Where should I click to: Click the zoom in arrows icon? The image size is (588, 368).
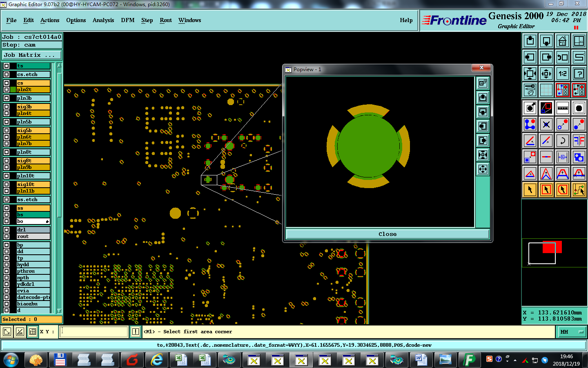coord(530,74)
